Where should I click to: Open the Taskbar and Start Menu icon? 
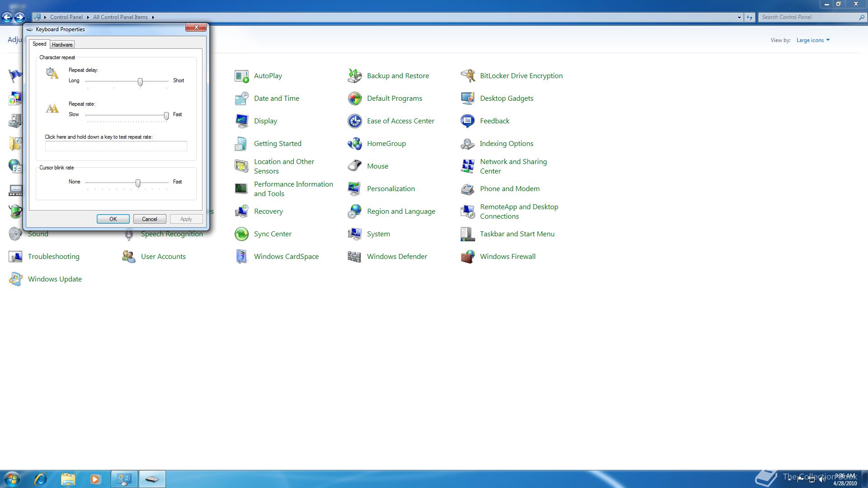tap(467, 234)
